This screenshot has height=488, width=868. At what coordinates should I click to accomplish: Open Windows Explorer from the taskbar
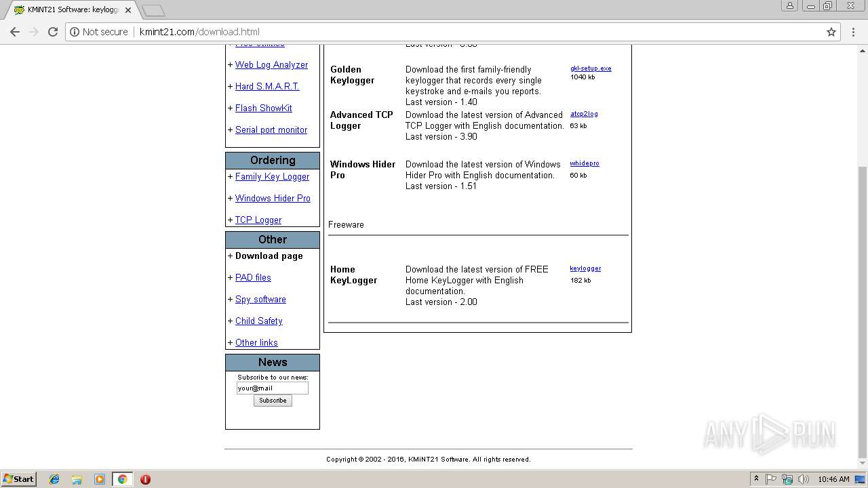77,479
